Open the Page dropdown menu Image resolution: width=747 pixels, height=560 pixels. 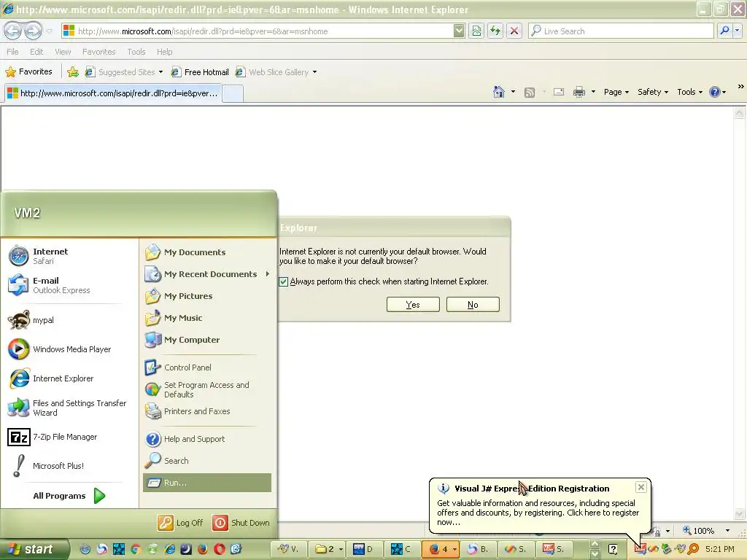point(616,92)
